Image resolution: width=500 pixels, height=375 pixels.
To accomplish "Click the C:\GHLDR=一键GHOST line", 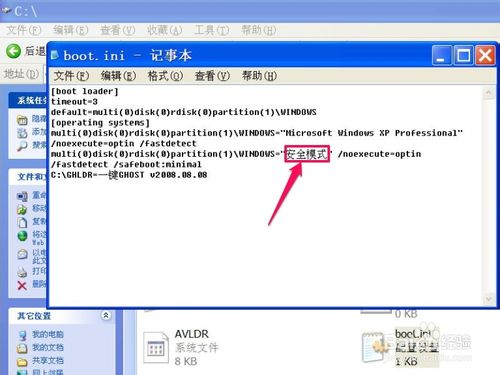I will tap(129, 175).
